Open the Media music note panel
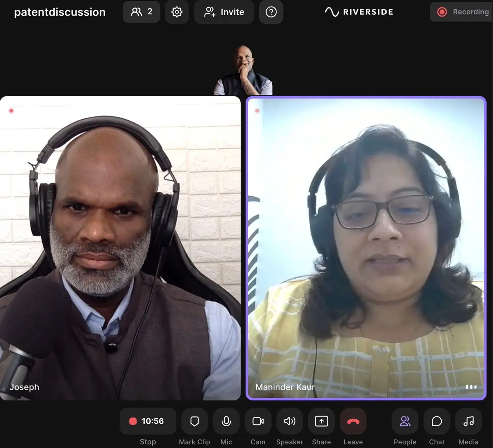The height and width of the screenshot is (448, 493). tap(468, 421)
